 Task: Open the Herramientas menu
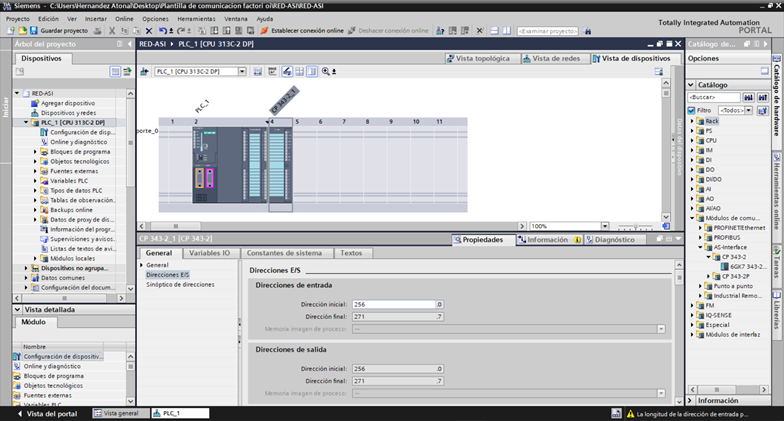196,18
